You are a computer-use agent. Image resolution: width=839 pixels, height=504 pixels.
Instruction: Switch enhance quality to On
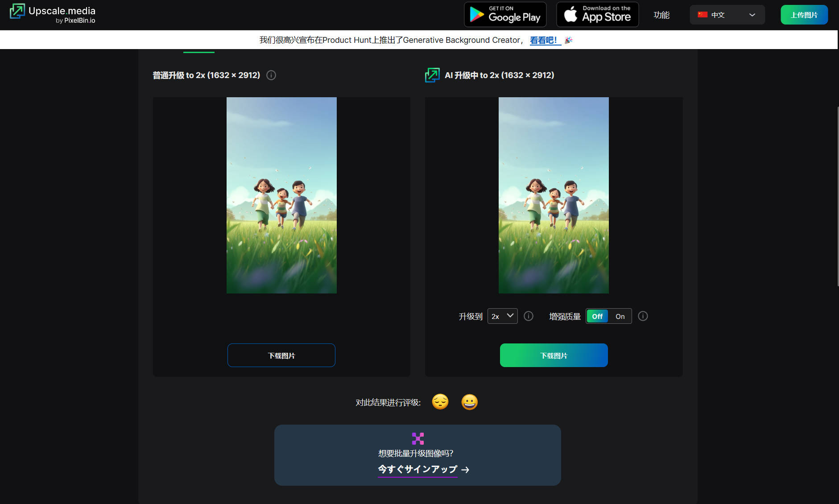tap(620, 316)
